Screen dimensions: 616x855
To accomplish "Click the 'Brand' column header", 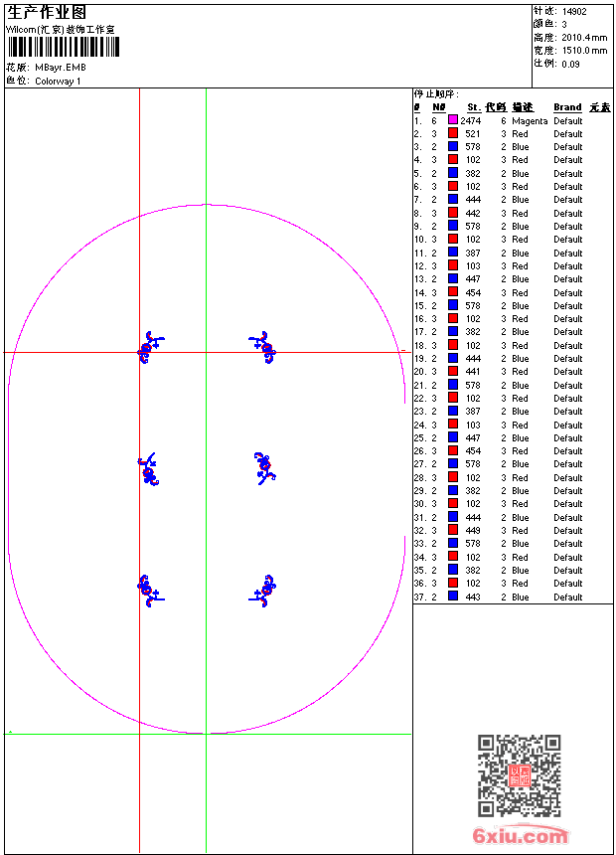I will tap(567, 107).
